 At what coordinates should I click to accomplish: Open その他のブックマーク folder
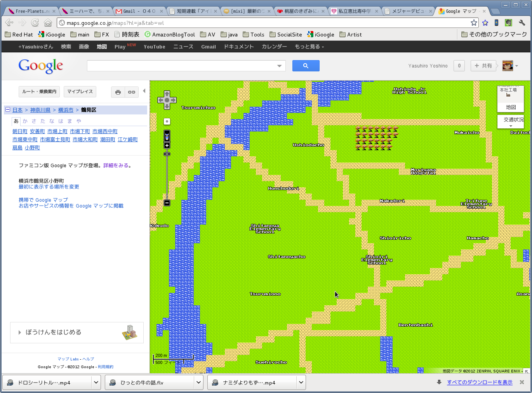494,35
